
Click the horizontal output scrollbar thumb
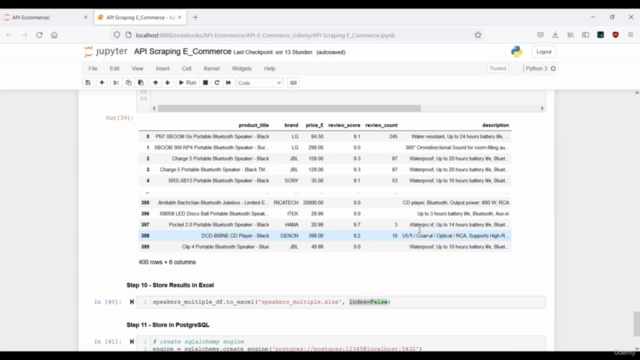click(x=289, y=108)
